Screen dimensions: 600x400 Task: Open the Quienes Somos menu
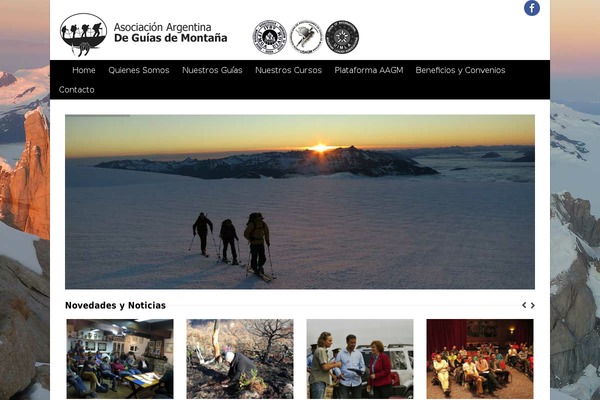[139, 70]
